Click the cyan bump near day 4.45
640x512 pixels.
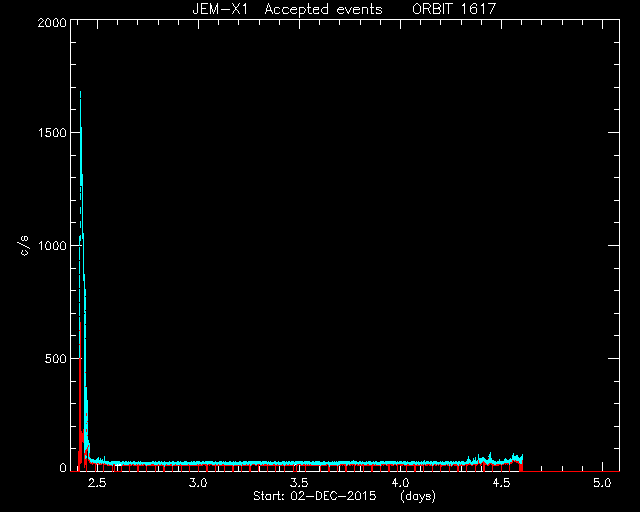(490, 458)
